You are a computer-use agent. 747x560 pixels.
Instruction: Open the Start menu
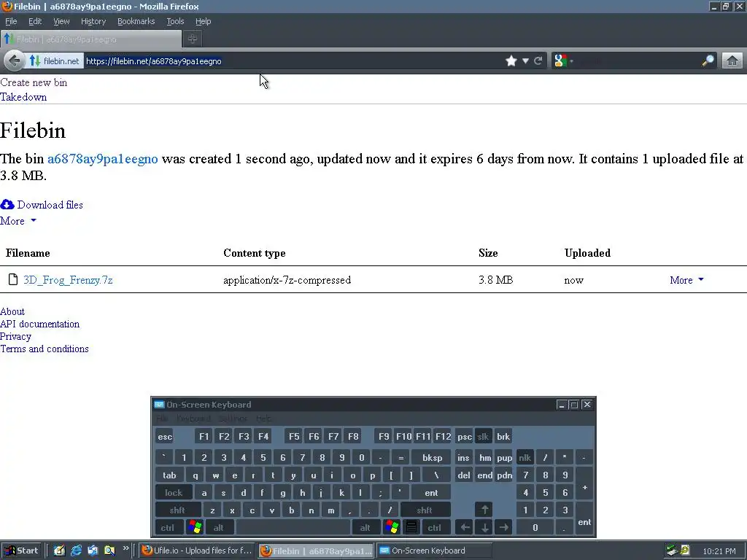(x=21, y=551)
